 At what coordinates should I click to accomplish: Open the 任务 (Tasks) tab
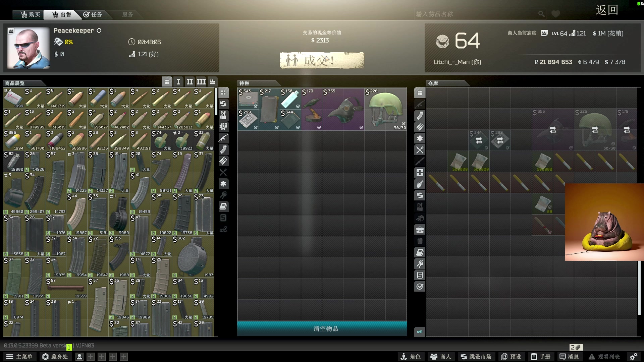pos(93,14)
